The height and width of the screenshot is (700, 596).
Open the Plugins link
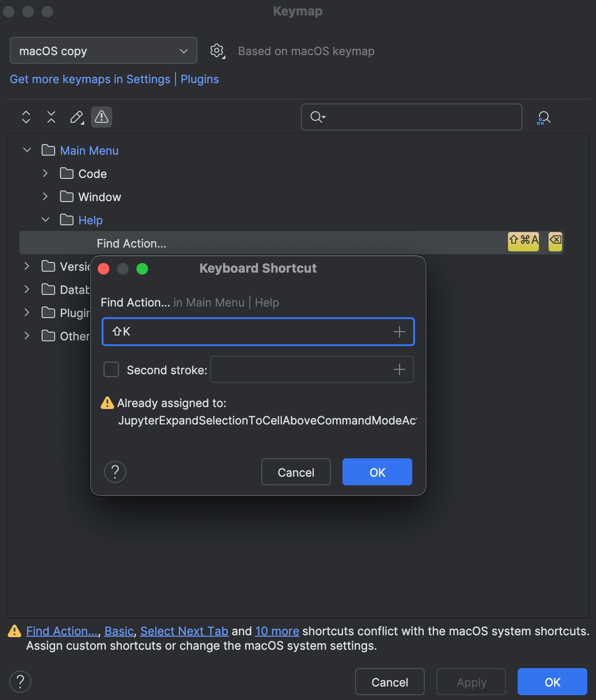point(199,79)
